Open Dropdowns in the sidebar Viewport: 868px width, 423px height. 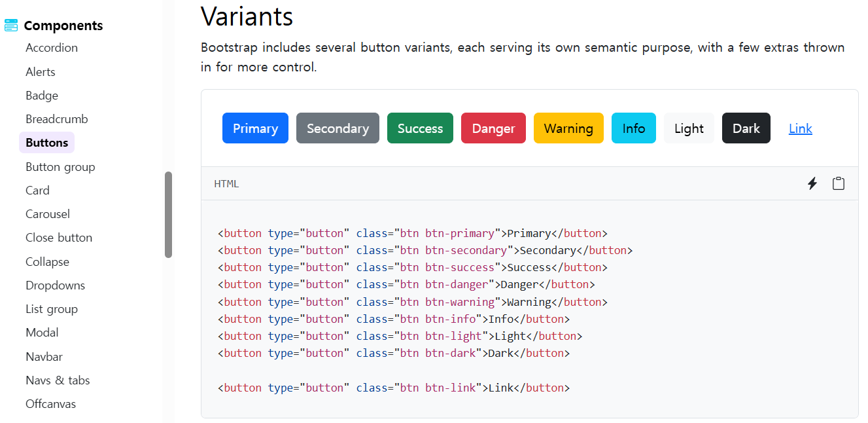click(56, 285)
